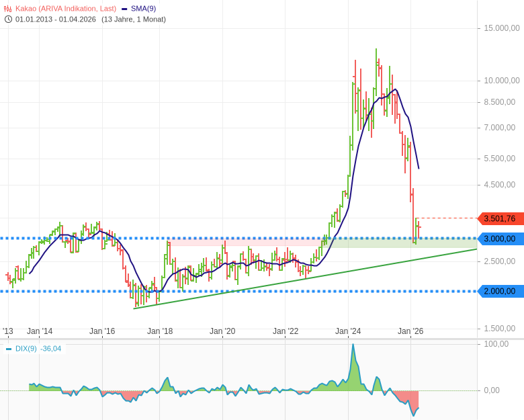Click the clock icon next to date range

(x=8, y=19)
